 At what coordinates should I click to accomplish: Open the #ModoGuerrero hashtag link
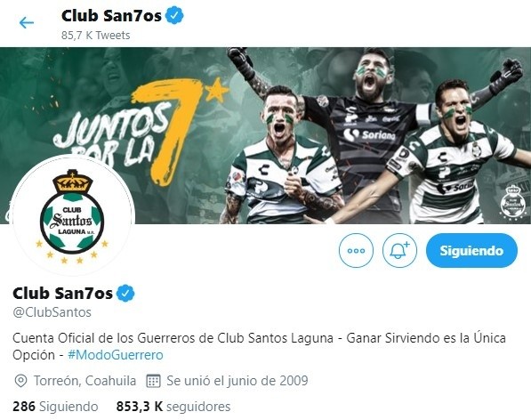(116, 355)
